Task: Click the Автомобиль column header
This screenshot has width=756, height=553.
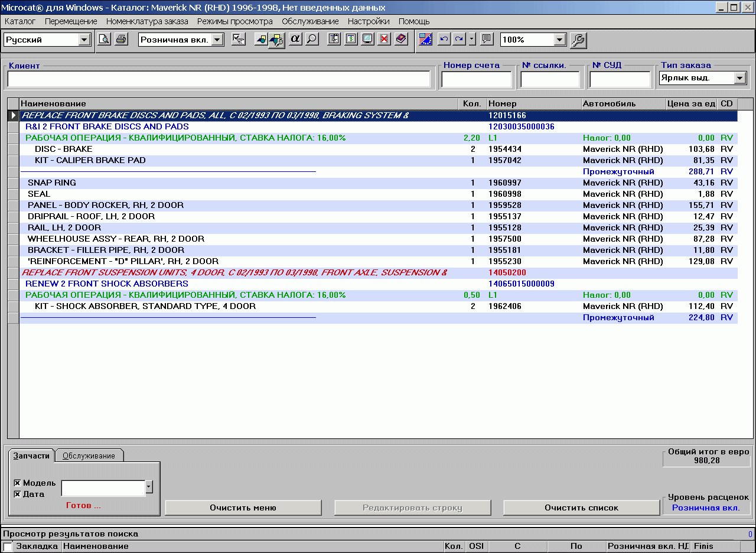Action: coord(624,103)
